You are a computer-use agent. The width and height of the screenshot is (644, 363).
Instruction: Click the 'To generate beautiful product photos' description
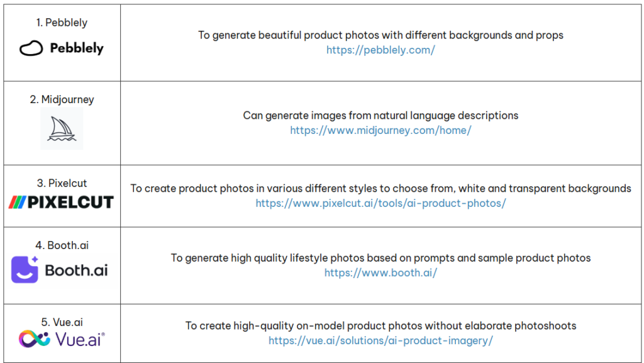(380, 35)
